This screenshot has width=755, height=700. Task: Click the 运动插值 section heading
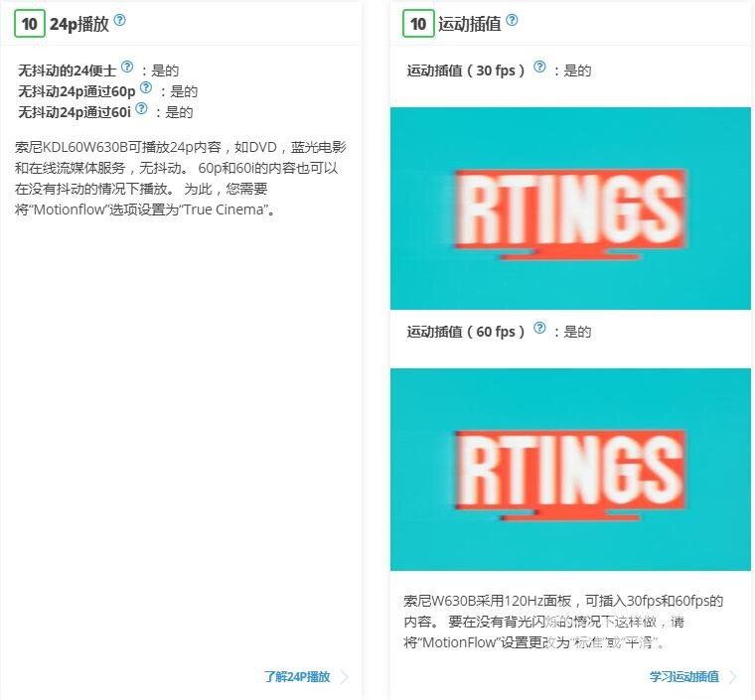470,24
